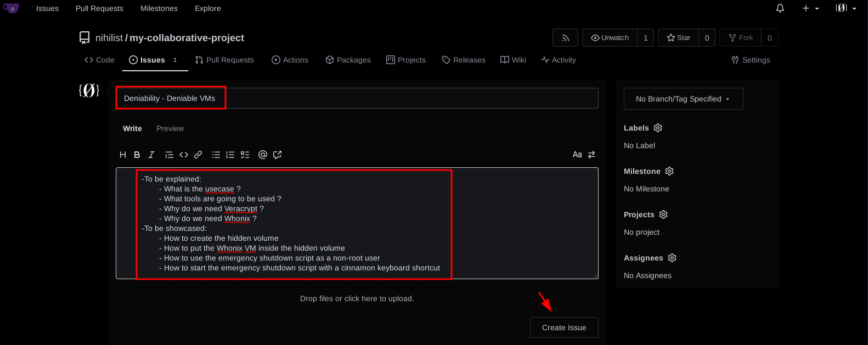Expand the plus create menu
This screenshot has width=868, height=345.
click(x=810, y=8)
